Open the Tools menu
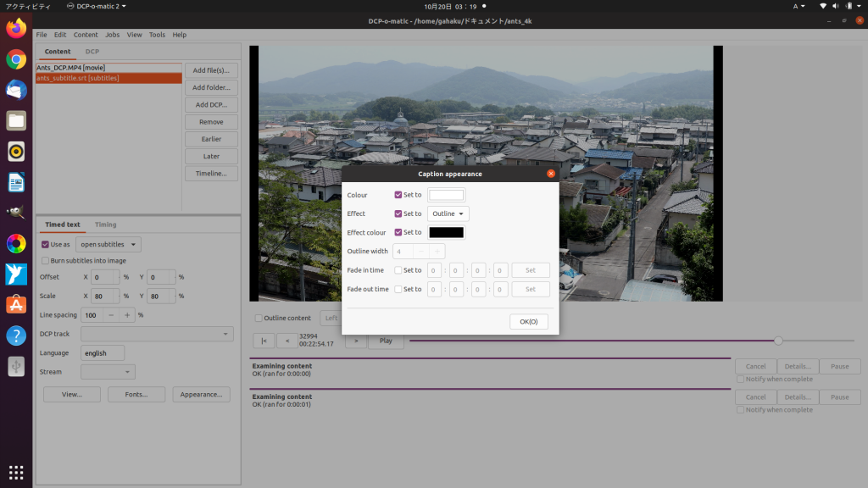The image size is (868, 488). coord(157,34)
